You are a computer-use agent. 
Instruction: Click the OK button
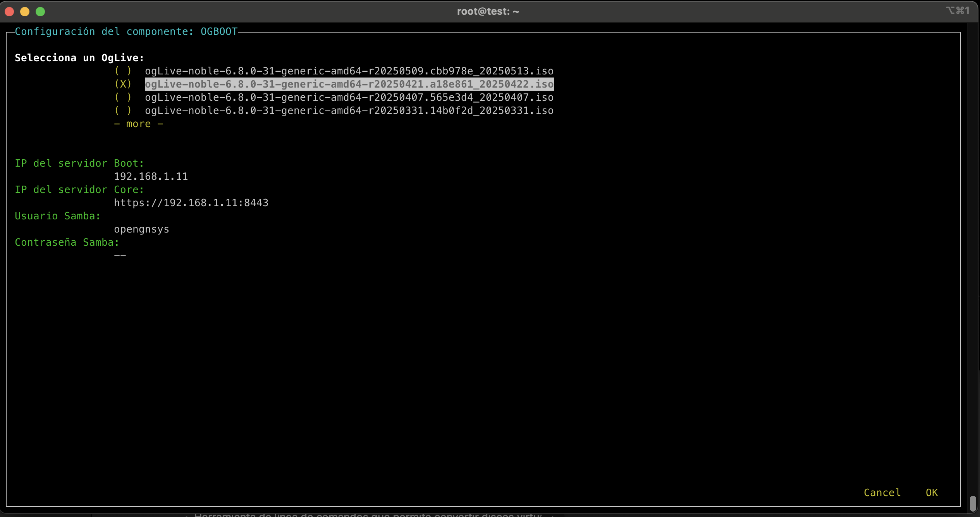tap(932, 493)
